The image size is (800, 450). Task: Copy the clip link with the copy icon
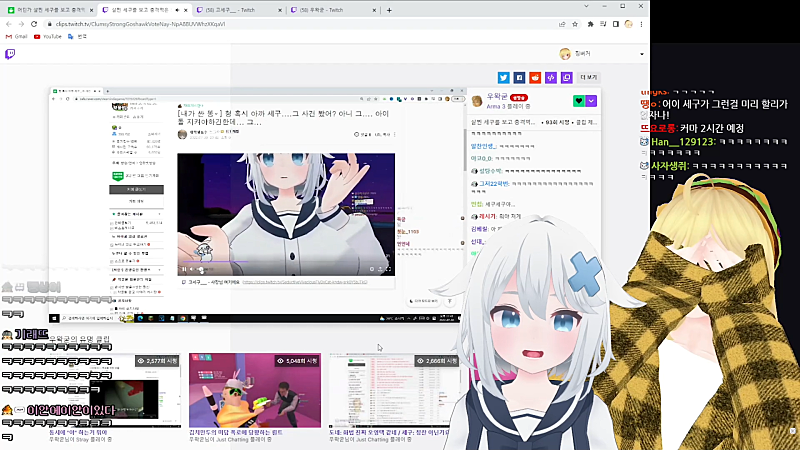(567, 77)
